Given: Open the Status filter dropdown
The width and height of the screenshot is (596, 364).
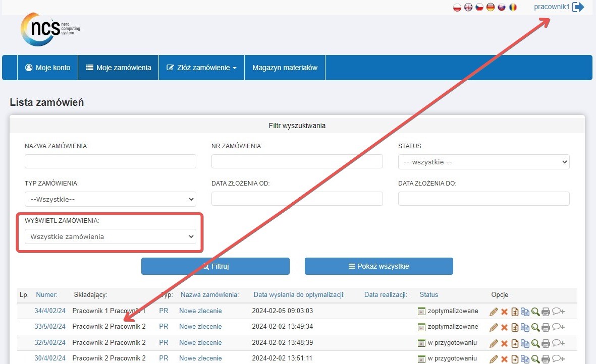Looking at the screenshot, I should [483, 162].
